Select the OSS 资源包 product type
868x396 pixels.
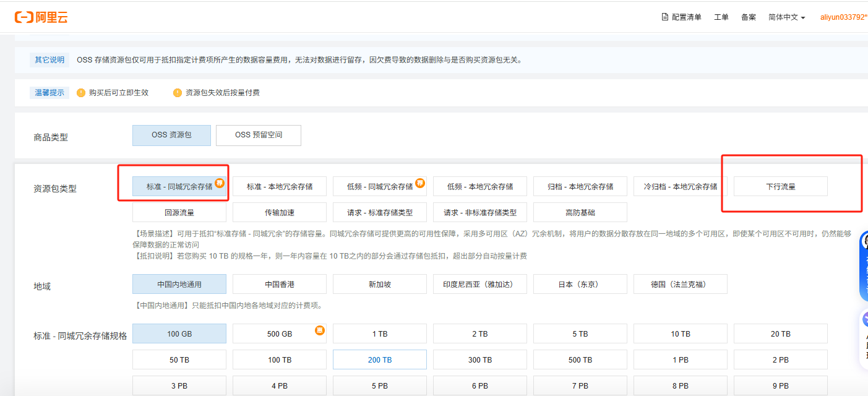pyautogui.click(x=171, y=136)
